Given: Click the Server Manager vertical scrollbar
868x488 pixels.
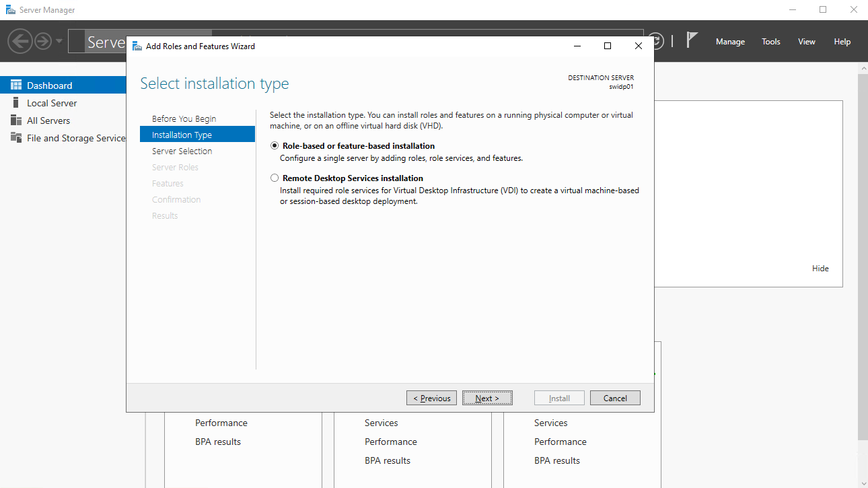Looking at the screenshot, I should 863,256.
